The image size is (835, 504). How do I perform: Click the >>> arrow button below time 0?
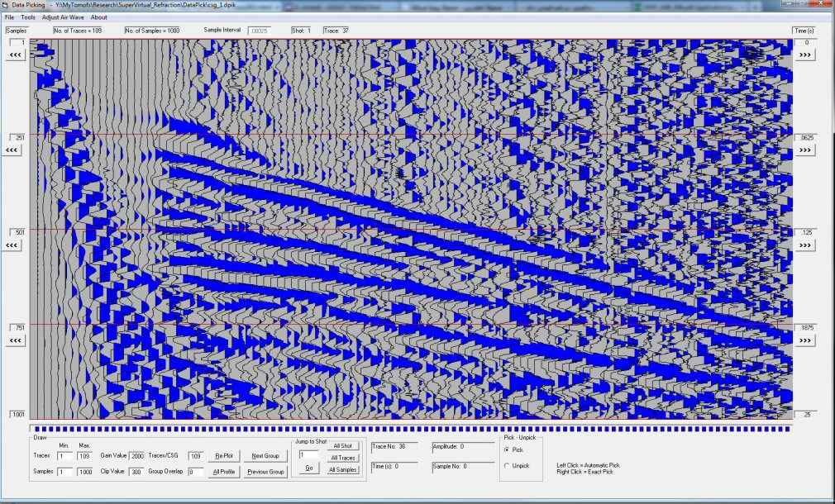(x=806, y=55)
